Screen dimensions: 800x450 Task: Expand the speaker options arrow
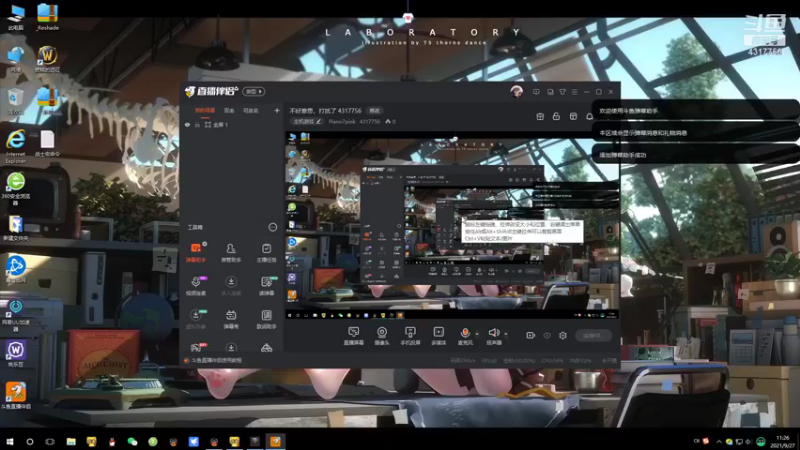[506, 334]
